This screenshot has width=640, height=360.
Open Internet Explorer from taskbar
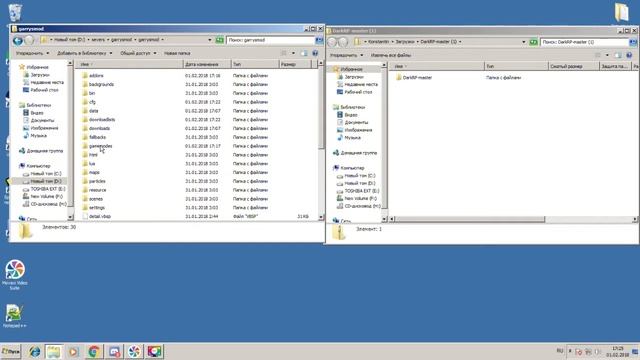pos(35,351)
